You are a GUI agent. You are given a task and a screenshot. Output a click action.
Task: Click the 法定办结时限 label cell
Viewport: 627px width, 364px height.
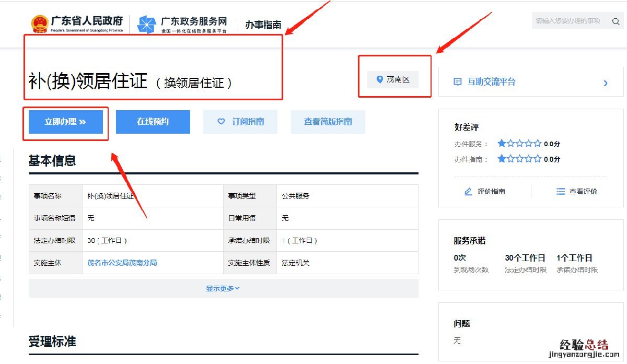pyautogui.click(x=55, y=241)
